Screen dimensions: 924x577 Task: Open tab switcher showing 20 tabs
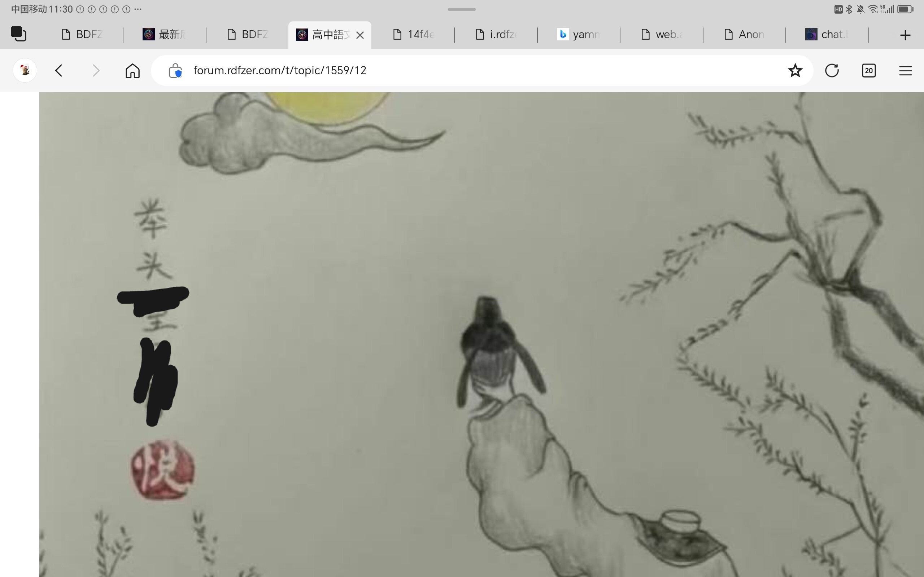pos(869,71)
